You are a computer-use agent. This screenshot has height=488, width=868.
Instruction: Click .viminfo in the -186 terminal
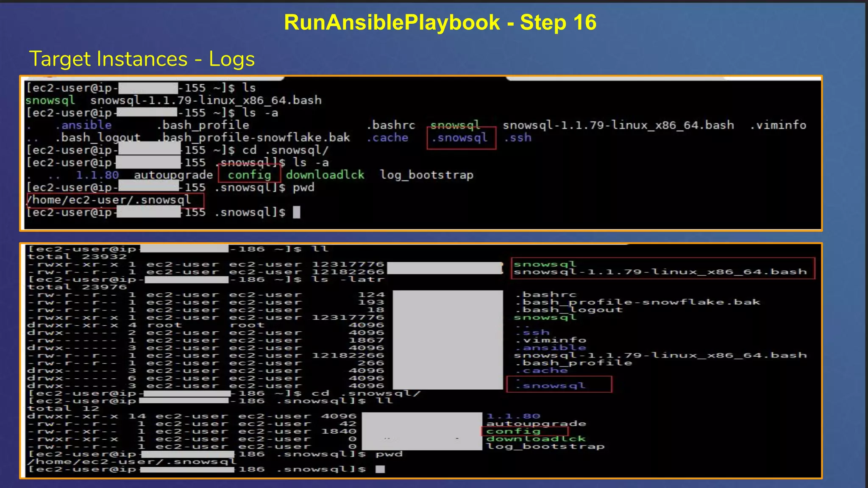(551, 341)
